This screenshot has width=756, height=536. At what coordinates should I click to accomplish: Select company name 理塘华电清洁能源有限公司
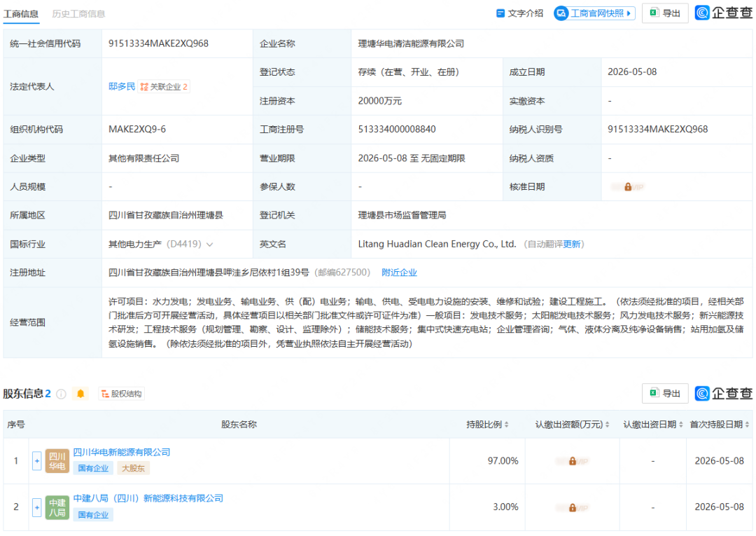pyautogui.click(x=411, y=43)
